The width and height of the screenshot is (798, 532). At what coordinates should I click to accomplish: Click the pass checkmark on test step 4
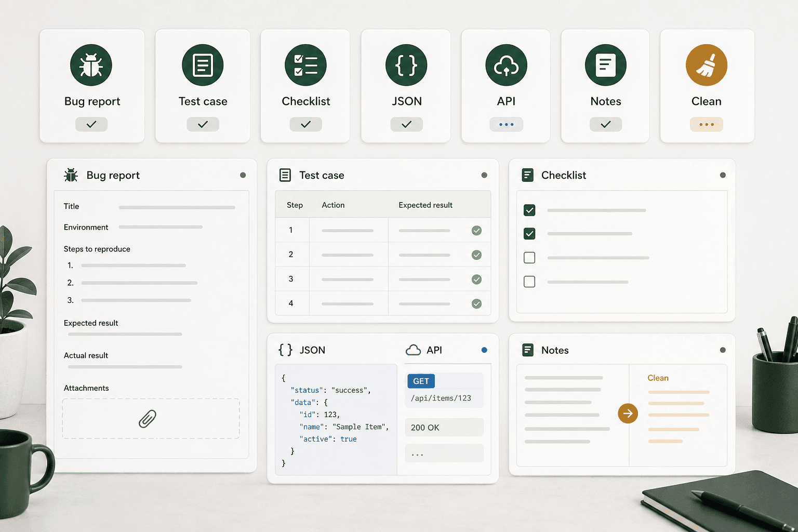[476, 304]
